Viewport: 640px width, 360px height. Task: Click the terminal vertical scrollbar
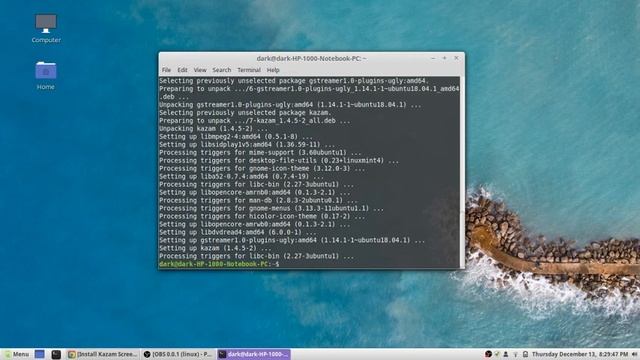click(462, 172)
